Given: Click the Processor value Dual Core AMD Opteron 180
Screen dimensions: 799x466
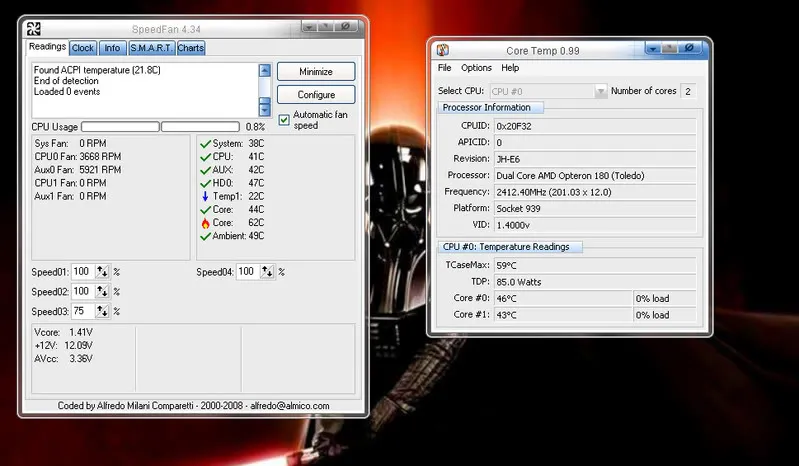Looking at the screenshot, I should coord(595,176).
